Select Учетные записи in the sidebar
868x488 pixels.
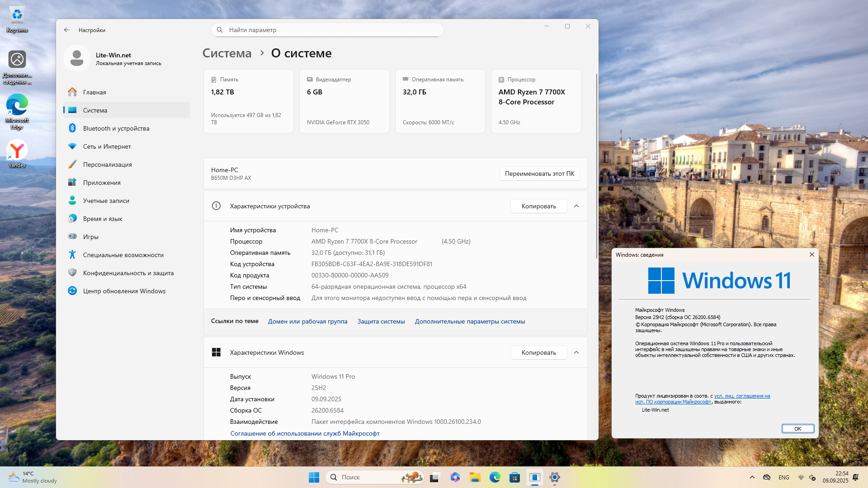point(106,201)
